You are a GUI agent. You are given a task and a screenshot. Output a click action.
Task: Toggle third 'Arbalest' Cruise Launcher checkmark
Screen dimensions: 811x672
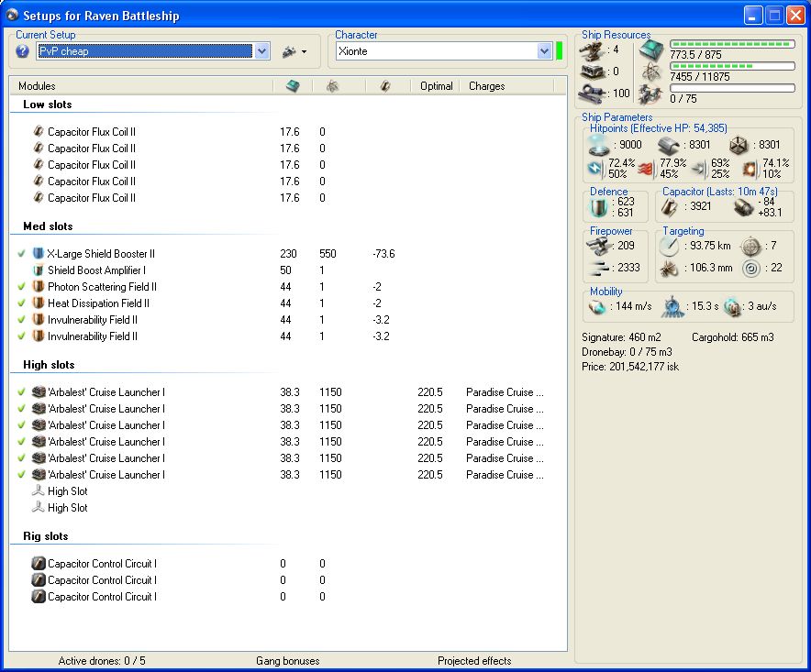click(21, 425)
